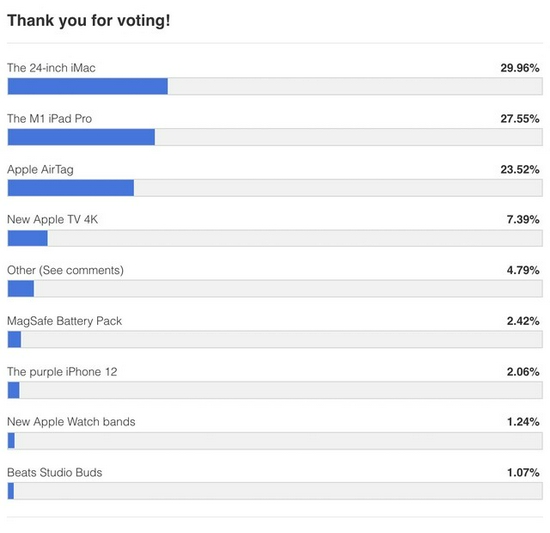The width and height of the screenshot is (550, 533).
Task: Click the M1 iPad Pro result bar
Action: (275, 137)
